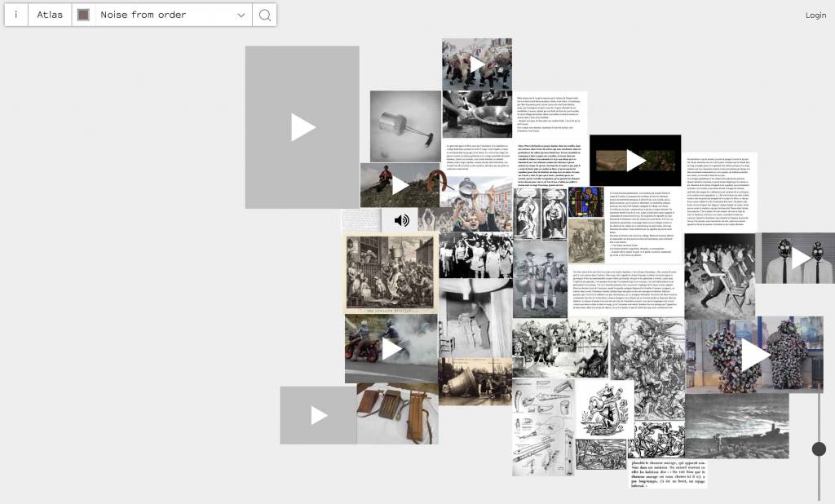
Task: Expand the Noise from order dropdown
Action: [241, 15]
